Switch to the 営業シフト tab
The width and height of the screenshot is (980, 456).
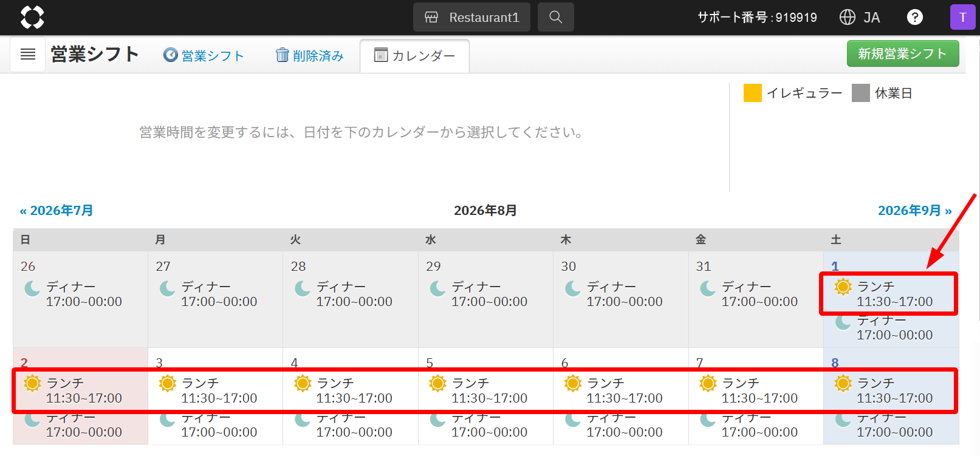coord(204,56)
